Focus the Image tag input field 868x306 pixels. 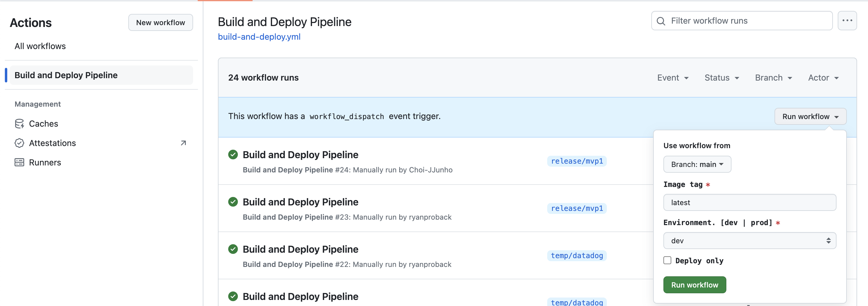[749, 202]
